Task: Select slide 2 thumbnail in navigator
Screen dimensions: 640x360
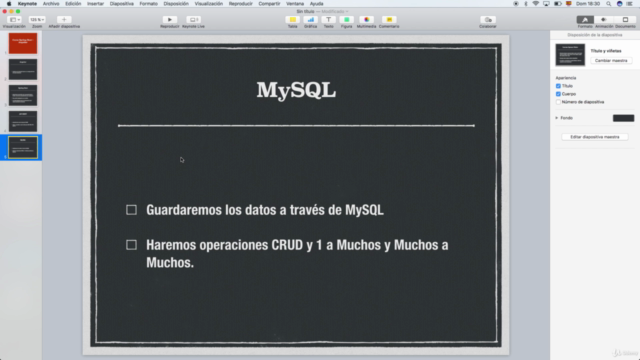Action: 23,69
